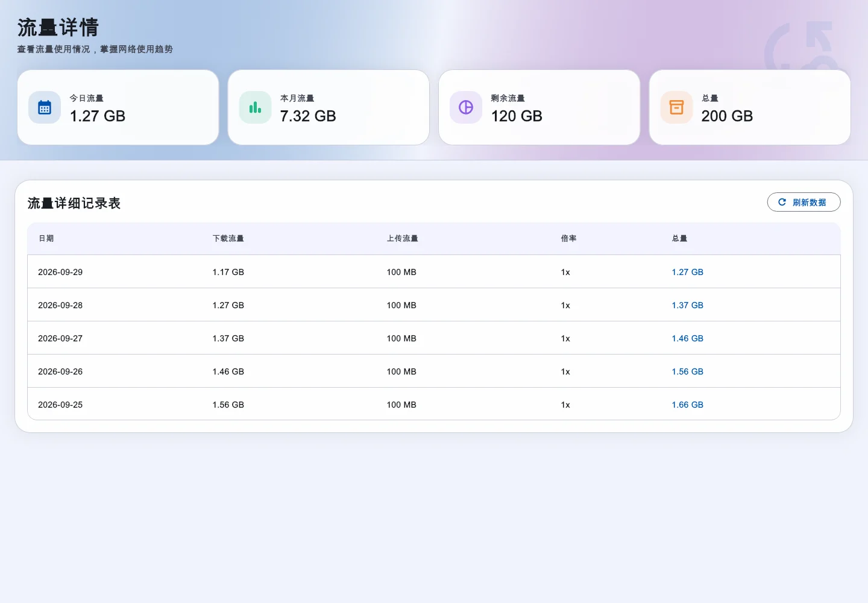
Task: Click the refresh arrow icon in 刷新数据
Action: pyautogui.click(x=782, y=202)
